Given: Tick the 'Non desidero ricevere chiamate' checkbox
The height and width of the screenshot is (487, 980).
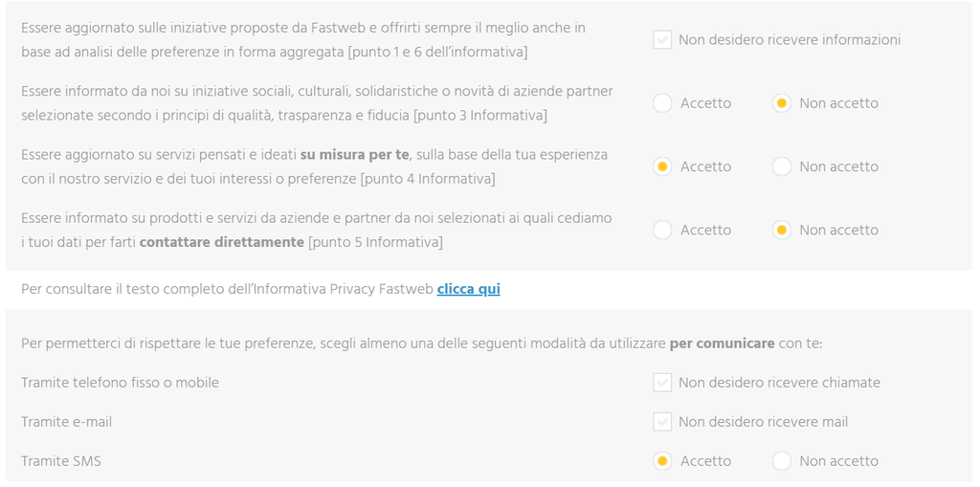Looking at the screenshot, I should 662,383.
